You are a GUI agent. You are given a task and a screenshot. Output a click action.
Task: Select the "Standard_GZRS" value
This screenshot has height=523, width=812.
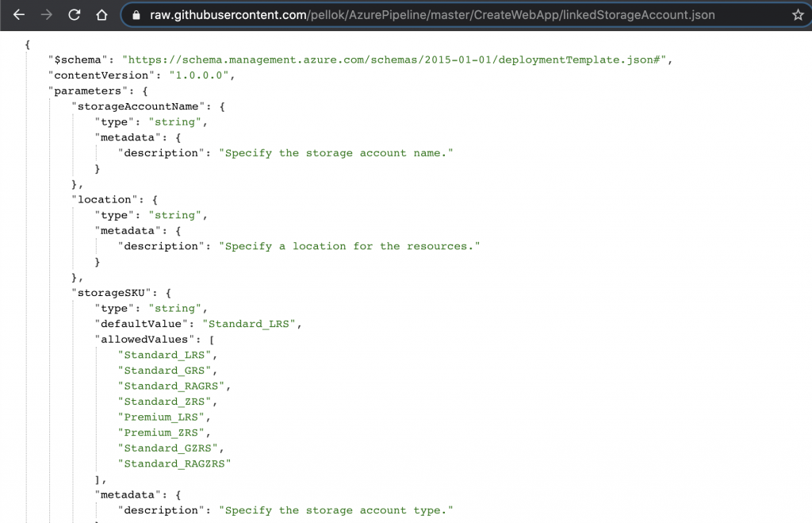168,448
